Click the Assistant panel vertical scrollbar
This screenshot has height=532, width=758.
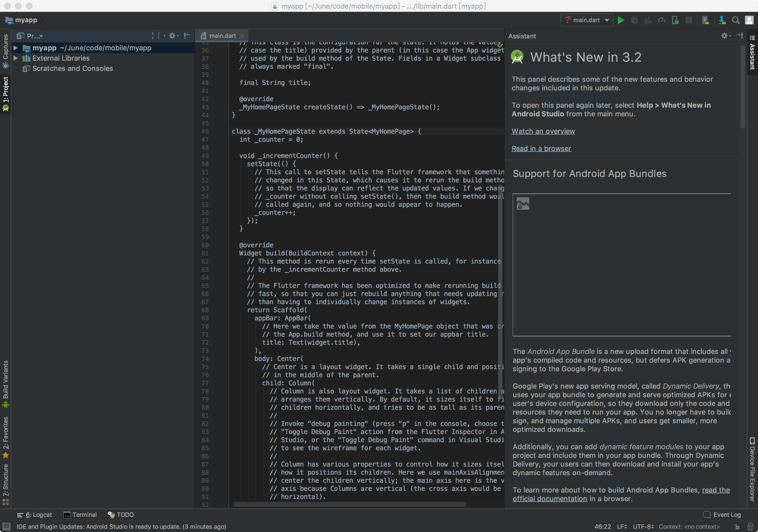743,87
